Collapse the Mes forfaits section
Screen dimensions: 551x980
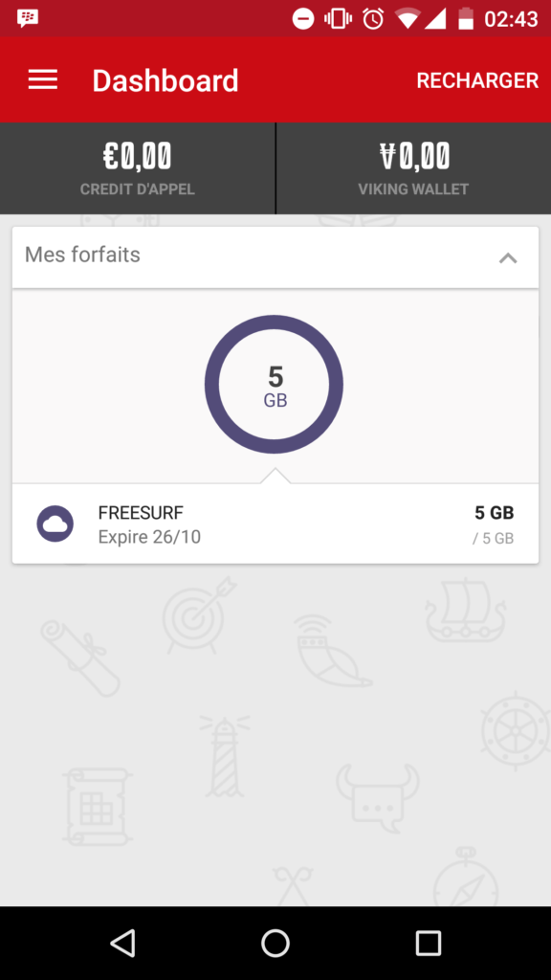508,257
